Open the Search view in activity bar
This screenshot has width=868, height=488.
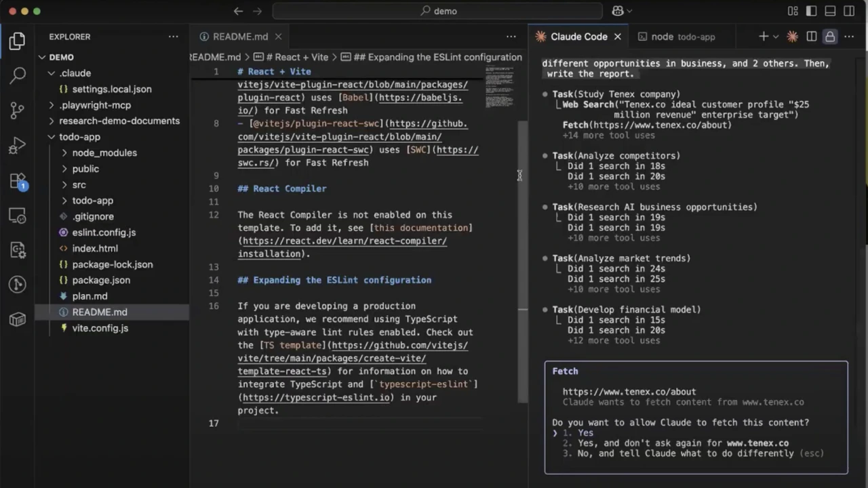point(18,75)
